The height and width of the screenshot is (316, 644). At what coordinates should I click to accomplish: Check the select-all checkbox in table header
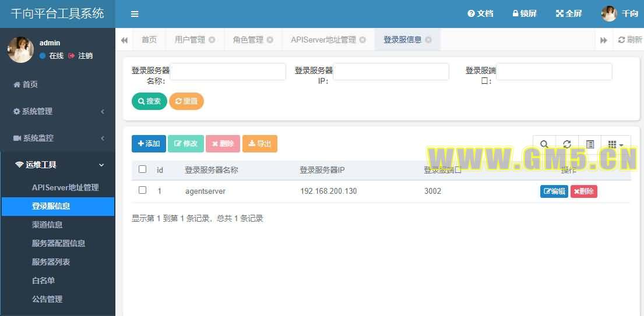pyautogui.click(x=143, y=169)
